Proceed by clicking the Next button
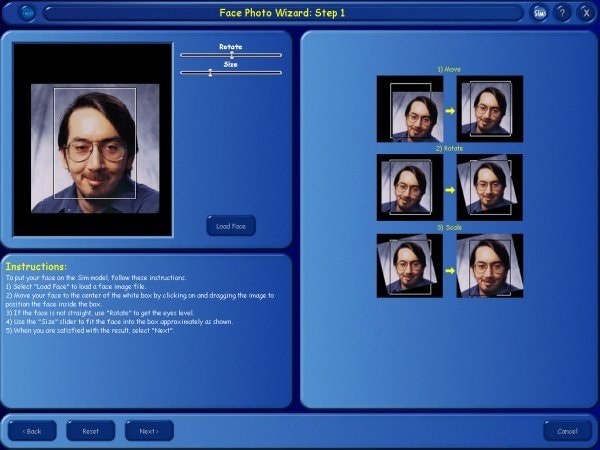 coord(149,431)
